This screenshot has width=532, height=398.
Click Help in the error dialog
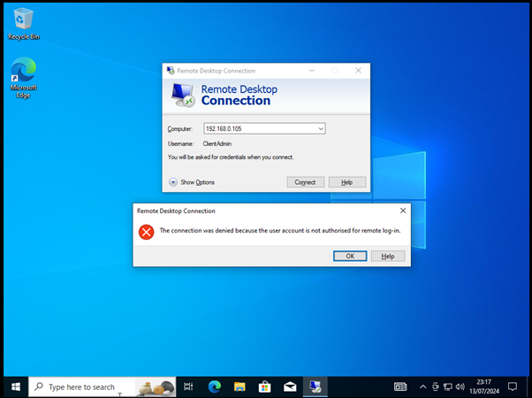[x=388, y=256]
